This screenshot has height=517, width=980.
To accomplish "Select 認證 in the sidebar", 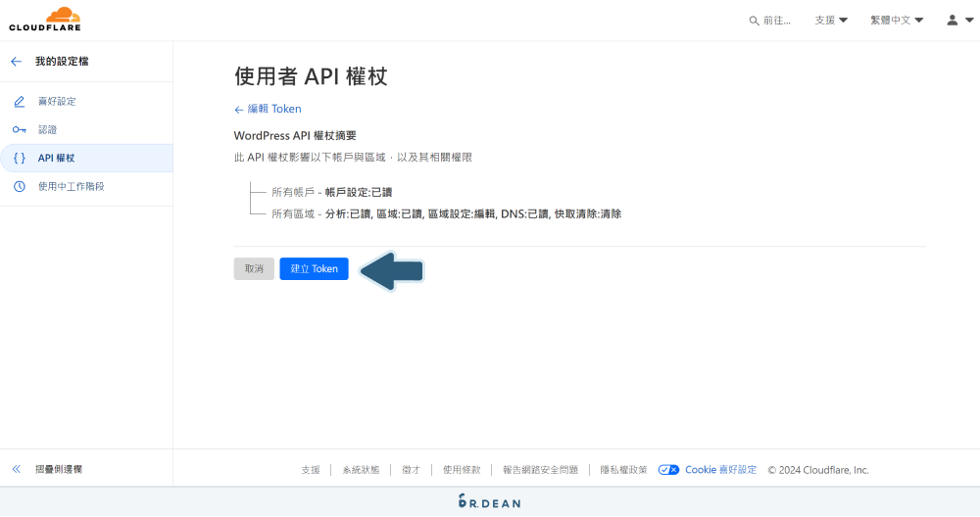I will point(47,130).
